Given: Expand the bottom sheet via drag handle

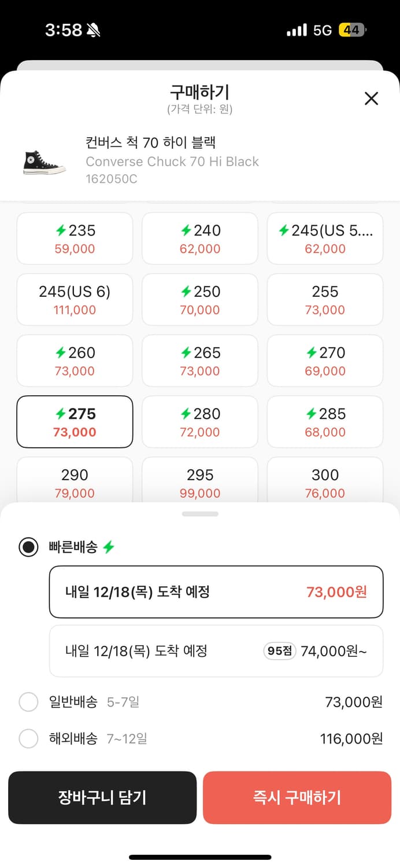Looking at the screenshot, I should [200, 513].
